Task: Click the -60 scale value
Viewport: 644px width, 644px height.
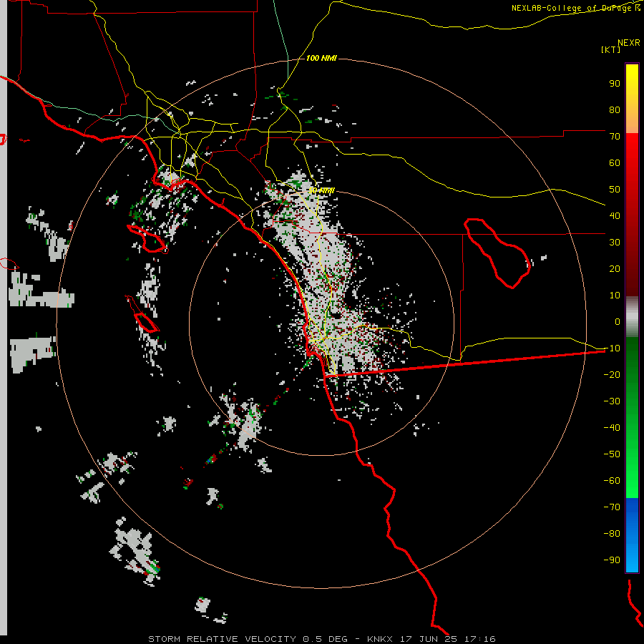Action: pyautogui.click(x=612, y=481)
